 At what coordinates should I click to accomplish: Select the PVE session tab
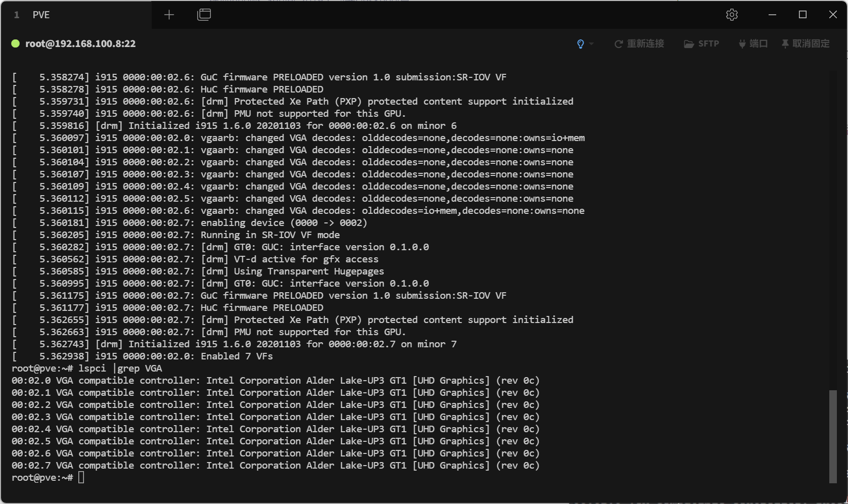point(41,15)
